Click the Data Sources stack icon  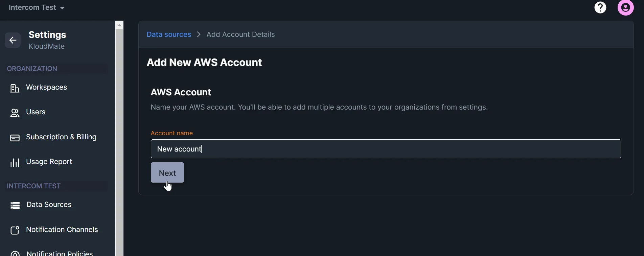coord(15,205)
